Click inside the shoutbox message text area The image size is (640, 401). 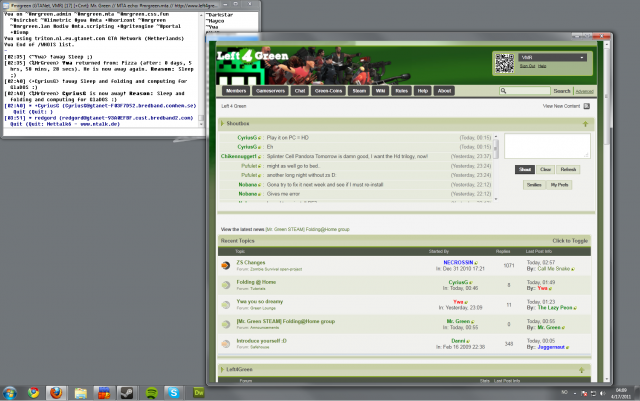(547, 146)
